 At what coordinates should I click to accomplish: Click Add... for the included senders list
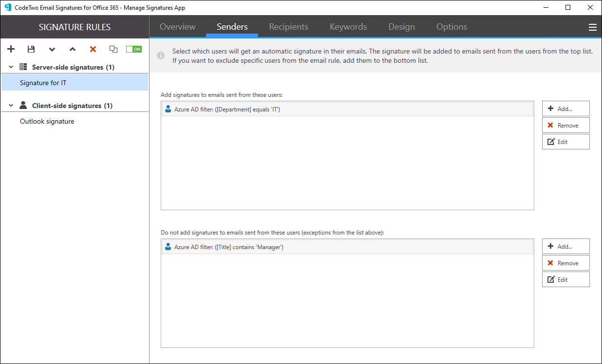coord(566,109)
